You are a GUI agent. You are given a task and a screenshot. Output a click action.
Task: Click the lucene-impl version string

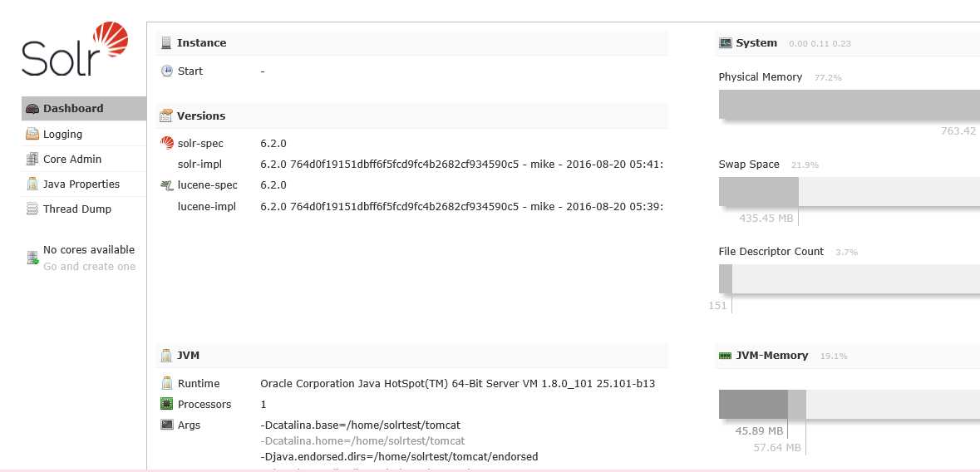tap(462, 206)
